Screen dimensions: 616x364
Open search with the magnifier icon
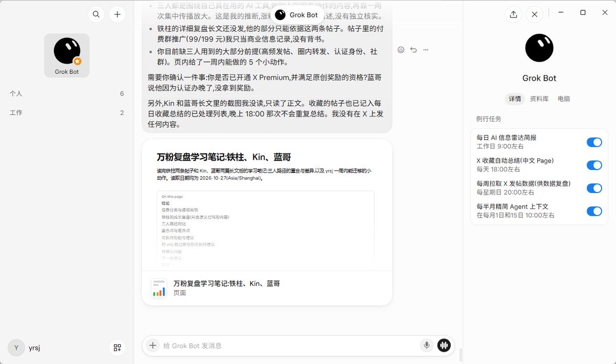tap(96, 14)
